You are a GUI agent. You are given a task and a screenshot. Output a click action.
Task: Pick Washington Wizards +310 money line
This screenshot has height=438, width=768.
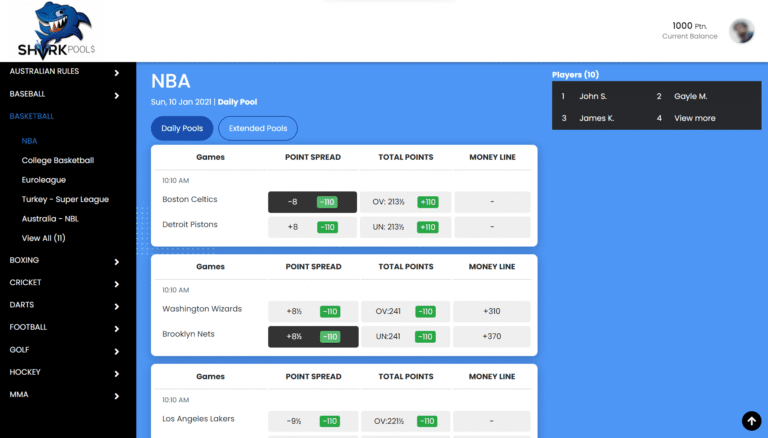(491, 311)
